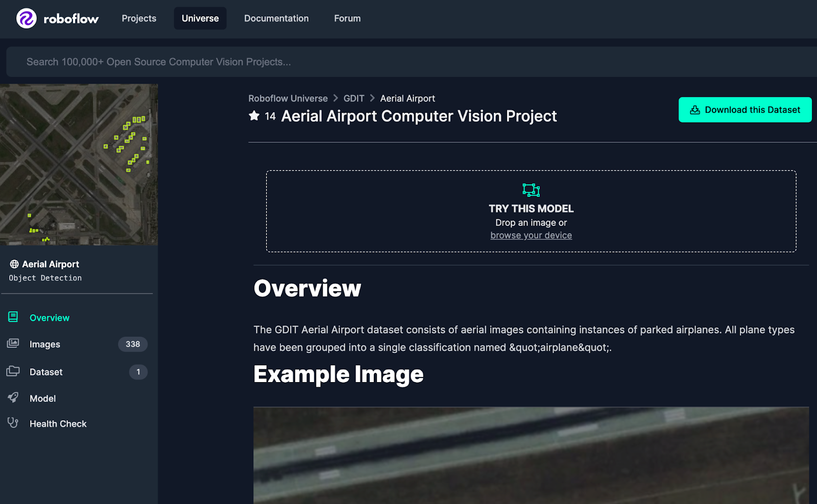Image resolution: width=817 pixels, height=504 pixels.
Task: Click the 338 image count badge
Action: click(x=133, y=344)
